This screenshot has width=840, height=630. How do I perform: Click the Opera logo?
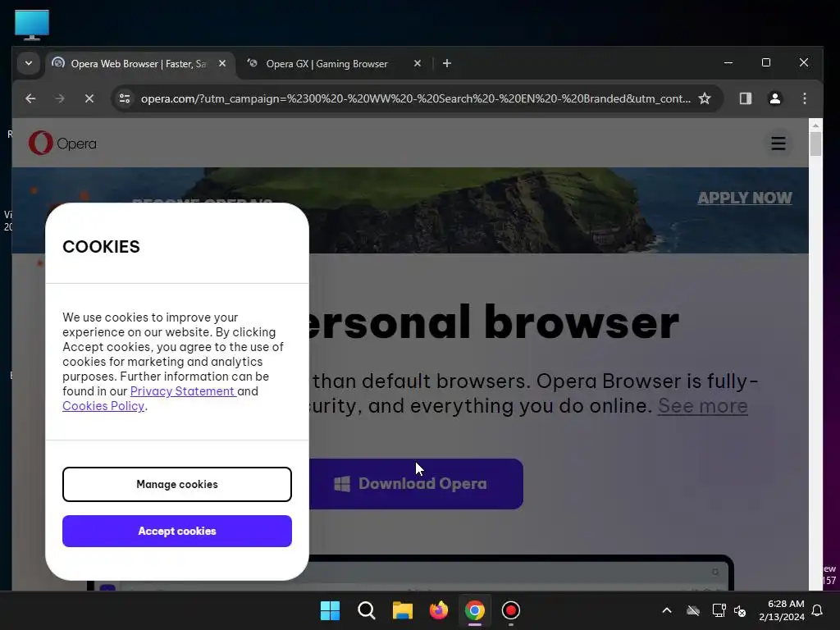(x=62, y=143)
